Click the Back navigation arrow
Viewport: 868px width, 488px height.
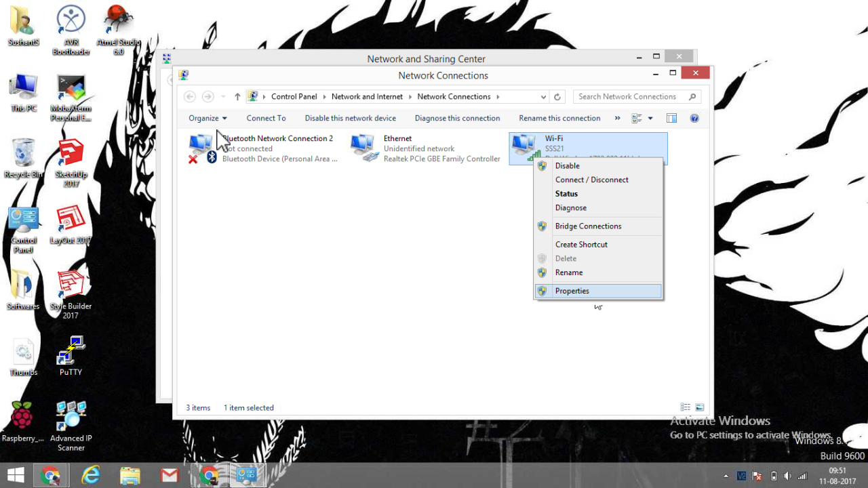tap(190, 97)
